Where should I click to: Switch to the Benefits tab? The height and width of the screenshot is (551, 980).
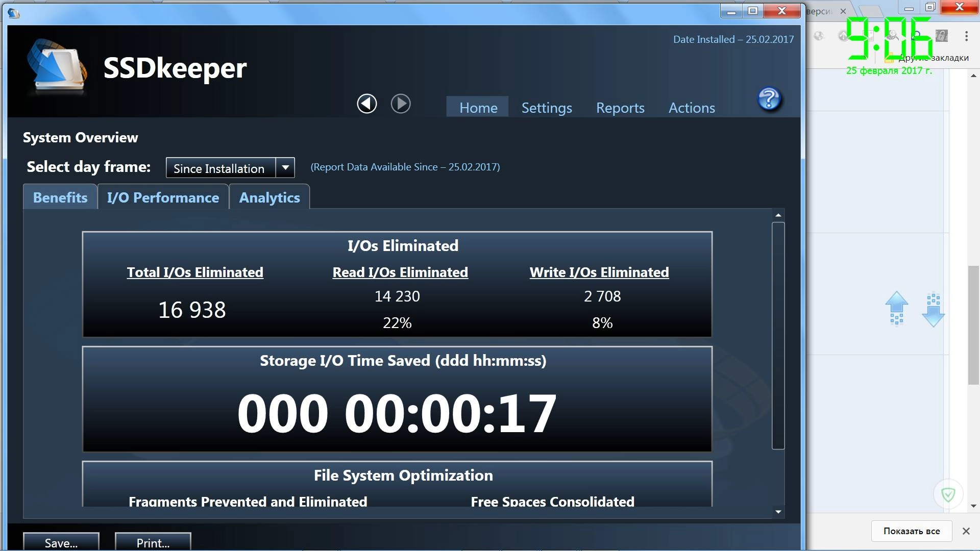click(60, 197)
